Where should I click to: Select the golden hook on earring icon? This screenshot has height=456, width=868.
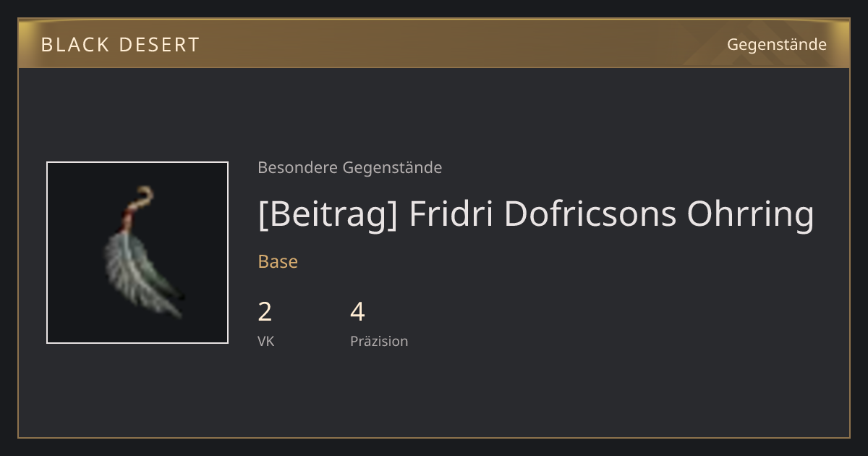click(142, 196)
